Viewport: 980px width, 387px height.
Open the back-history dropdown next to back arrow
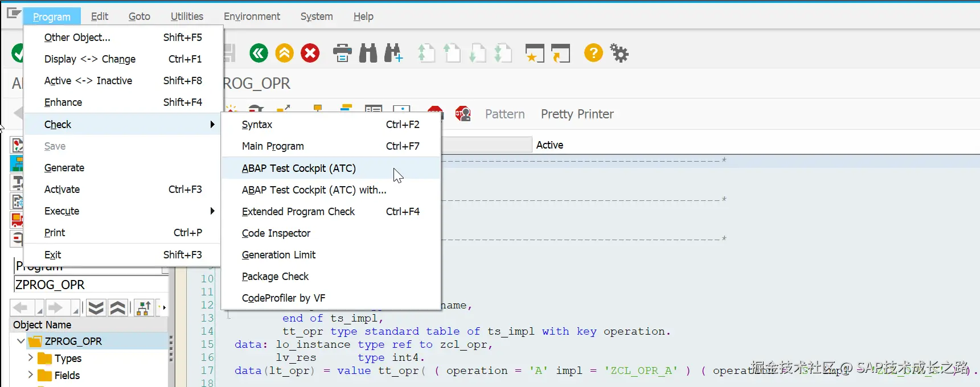coord(39,309)
